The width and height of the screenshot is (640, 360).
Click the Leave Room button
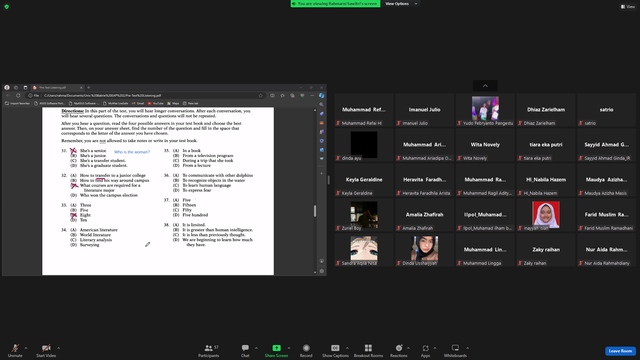click(620, 351)
